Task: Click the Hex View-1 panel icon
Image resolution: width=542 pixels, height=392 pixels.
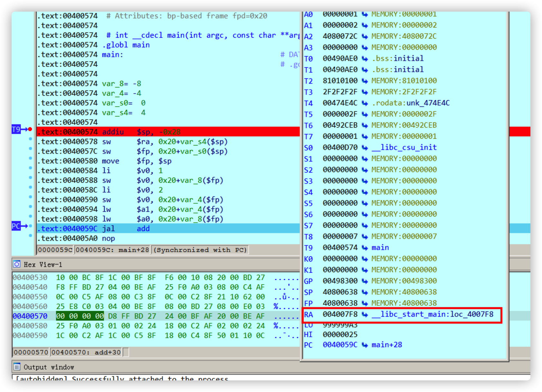Action: point(17,264)
